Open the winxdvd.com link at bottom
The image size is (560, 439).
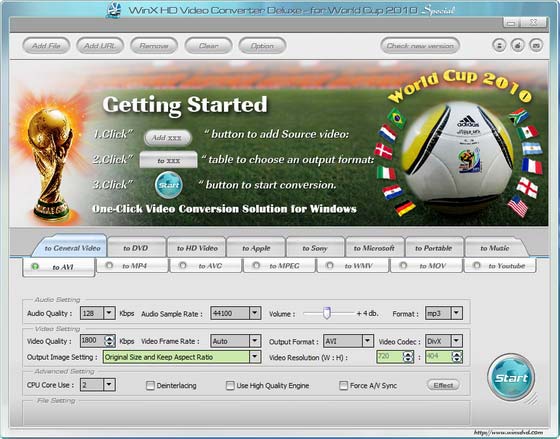[x=508, y=433]
